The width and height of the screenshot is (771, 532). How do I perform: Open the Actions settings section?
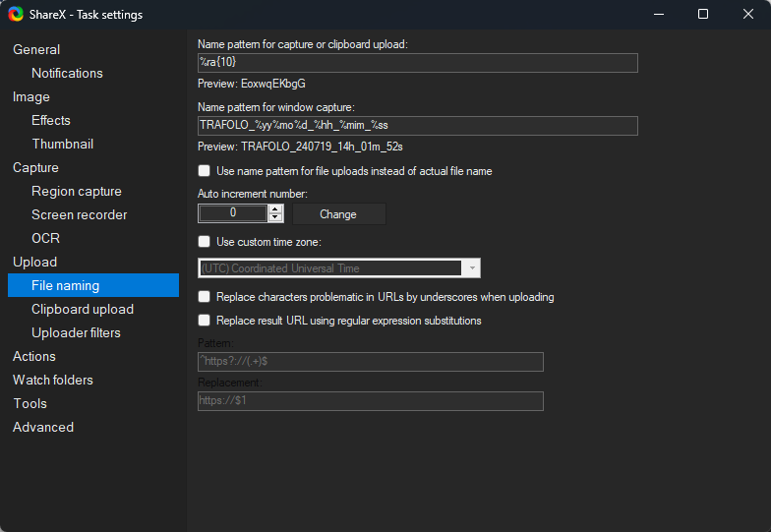[x=33, y=356]
